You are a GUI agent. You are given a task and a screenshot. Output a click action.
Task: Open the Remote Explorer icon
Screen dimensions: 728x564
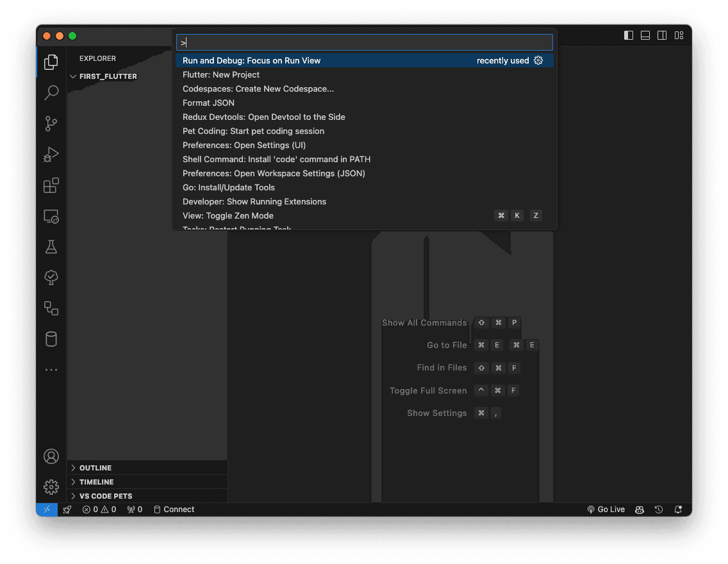tap(51, 217)
